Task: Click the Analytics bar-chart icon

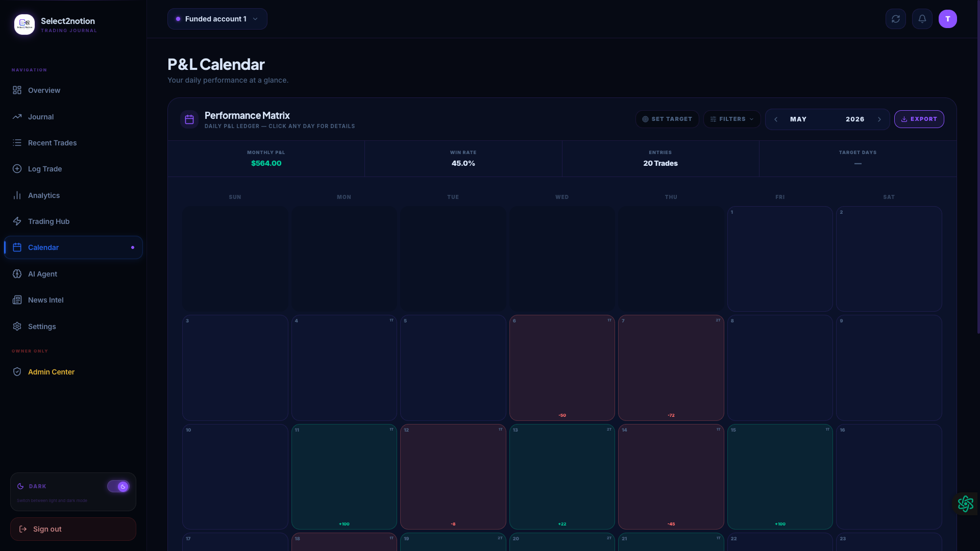Action: [x=17, y=195]
